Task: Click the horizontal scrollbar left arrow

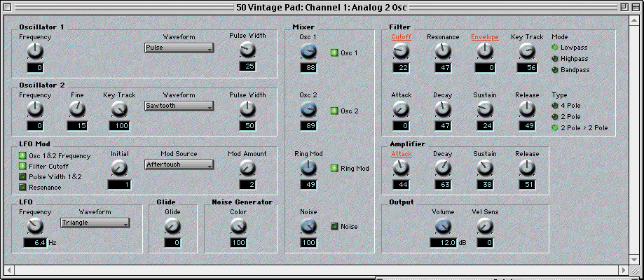Action: [9, 270]
